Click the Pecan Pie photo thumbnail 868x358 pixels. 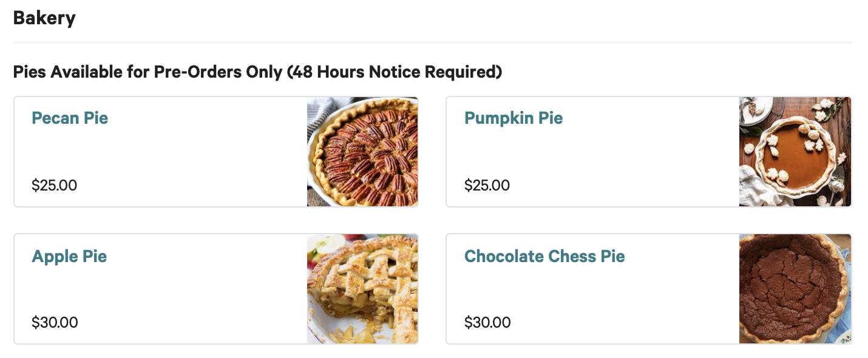(x=362, y=152)
